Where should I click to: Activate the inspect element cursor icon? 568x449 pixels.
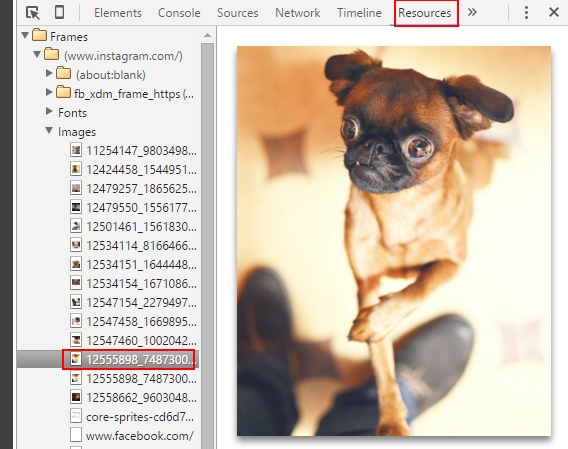coord(33,13)
